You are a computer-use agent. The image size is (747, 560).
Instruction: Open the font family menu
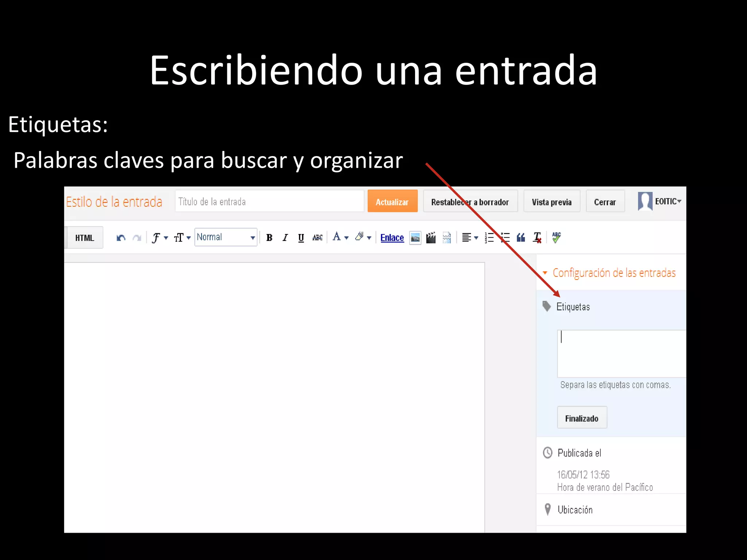(x=160, y=238)
